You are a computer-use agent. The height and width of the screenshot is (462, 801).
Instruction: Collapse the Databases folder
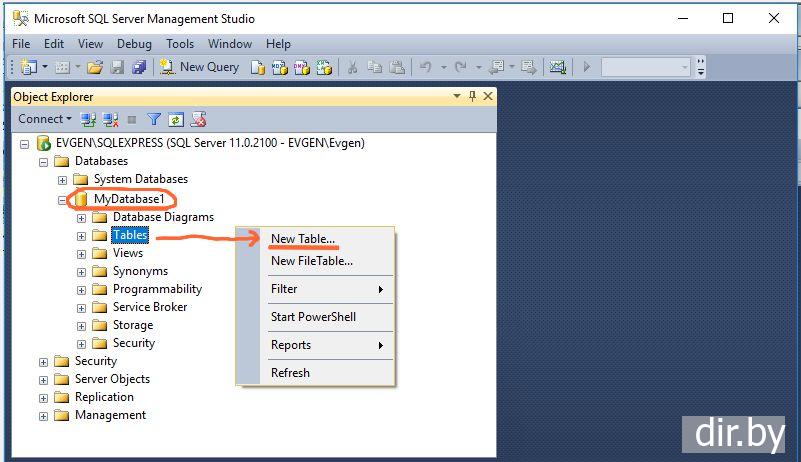[43, 163]
